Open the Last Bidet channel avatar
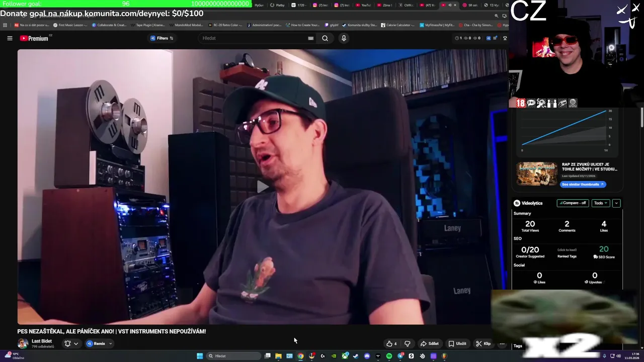644x362 pixels. (x=23, y=343)
